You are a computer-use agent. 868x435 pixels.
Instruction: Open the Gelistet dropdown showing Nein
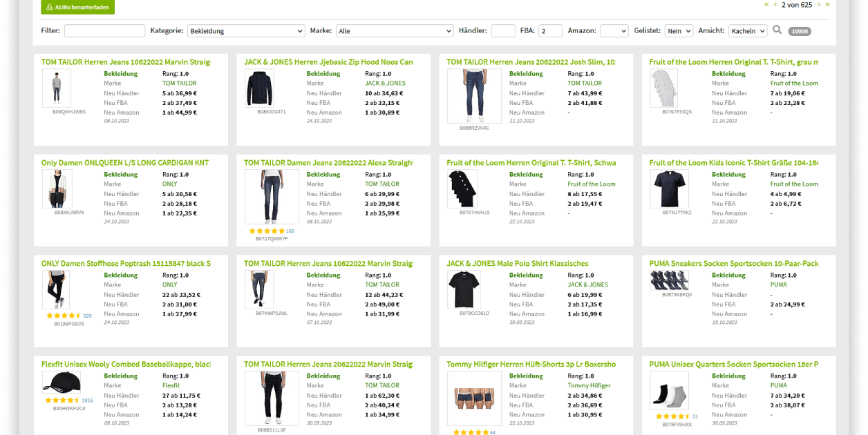pyautogui.click(x=679, y=31)
